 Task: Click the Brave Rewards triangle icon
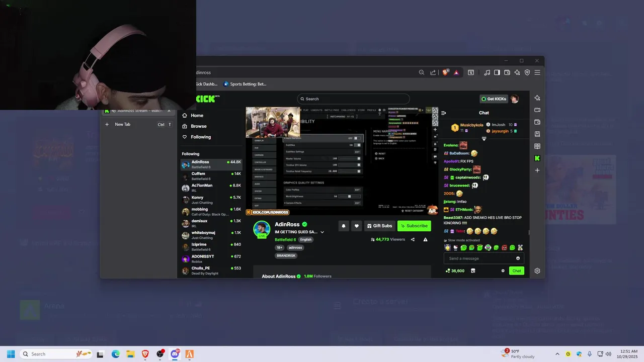coord(456,72)
